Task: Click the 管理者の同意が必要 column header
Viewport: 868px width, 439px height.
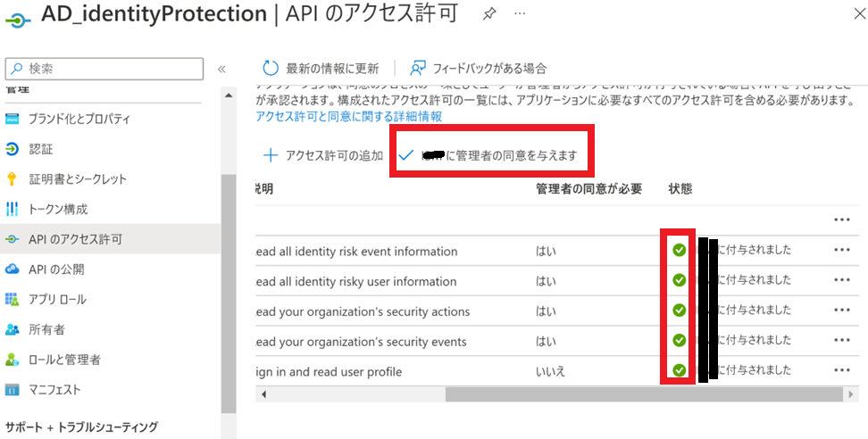Action: pyautogui.click(x=589, y=188)
